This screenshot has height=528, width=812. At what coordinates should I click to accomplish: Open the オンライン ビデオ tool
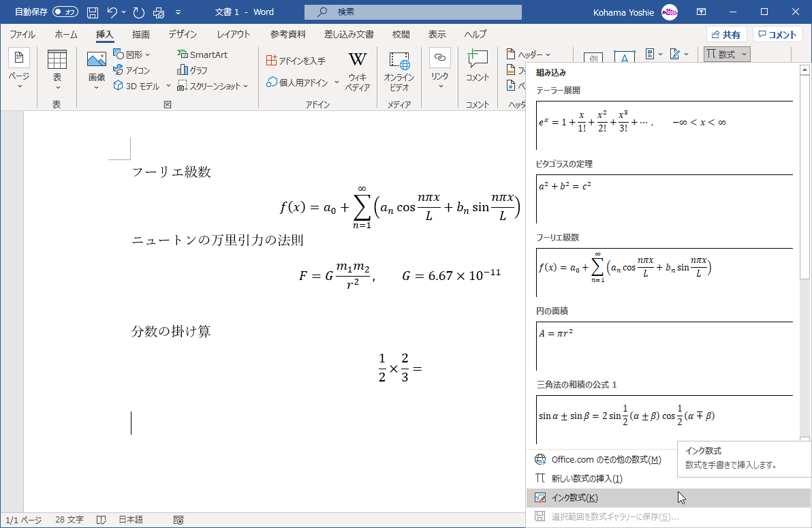(399, 61)
